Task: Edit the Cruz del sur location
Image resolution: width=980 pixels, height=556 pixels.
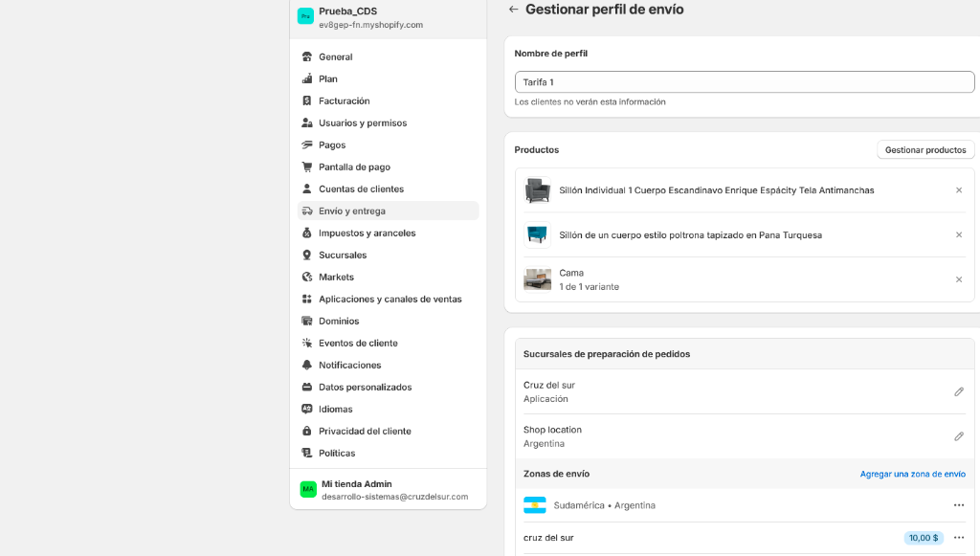Action: 959,391
